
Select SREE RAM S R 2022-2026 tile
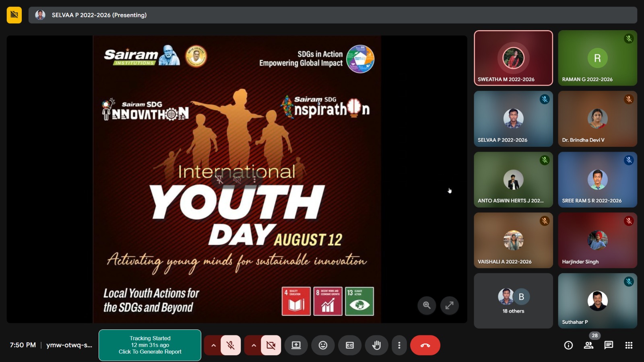point(597,179)
